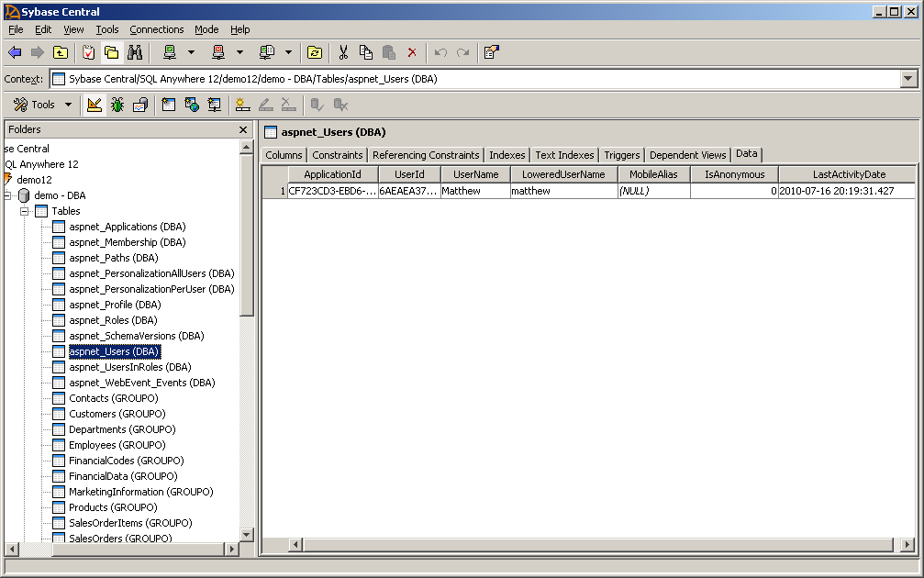924x578 pixels.
Task: Select the Customers (GROUPO) table
Action: (x=117, y=414)
